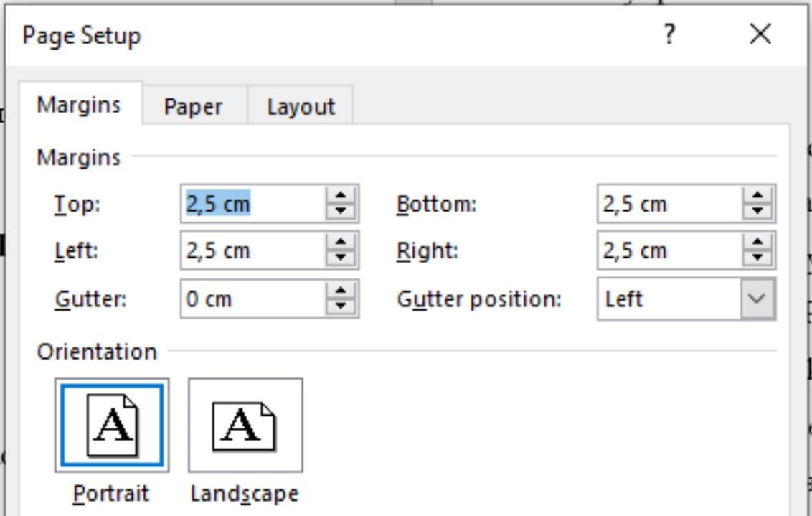
Task: Click into the Gutter input field
Action: [252, 299]
